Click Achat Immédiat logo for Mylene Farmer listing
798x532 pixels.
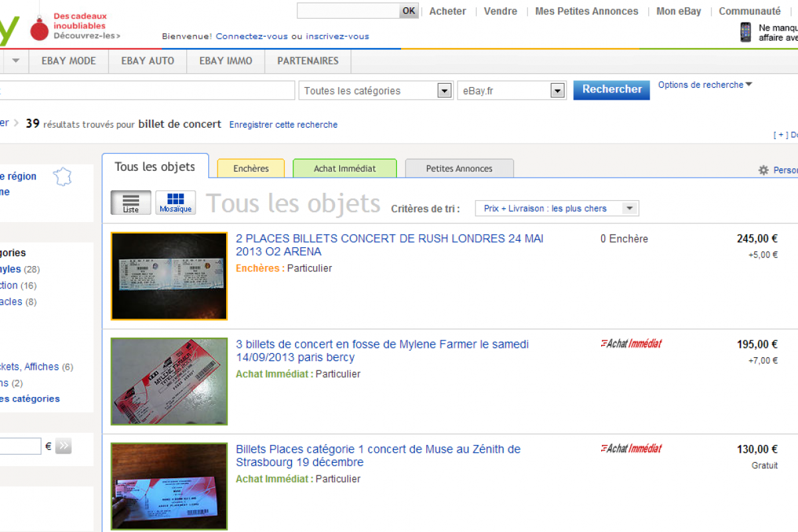click(631, 344)
